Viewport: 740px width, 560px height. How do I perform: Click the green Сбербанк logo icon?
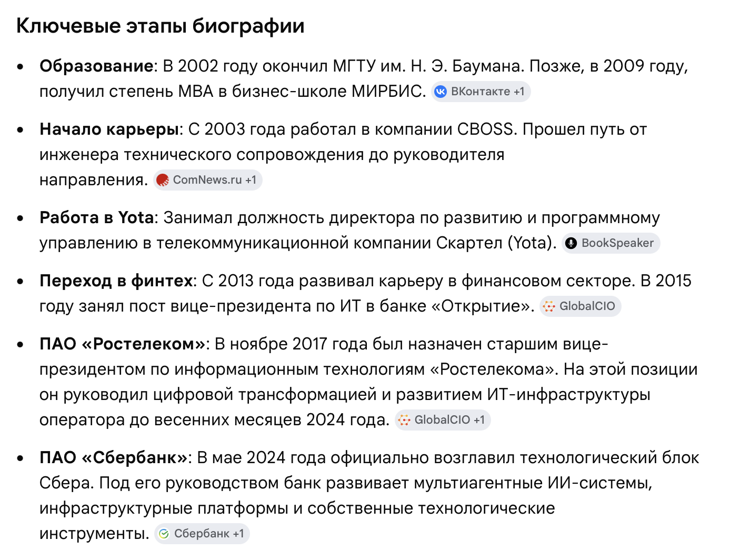tap(164, 534)
